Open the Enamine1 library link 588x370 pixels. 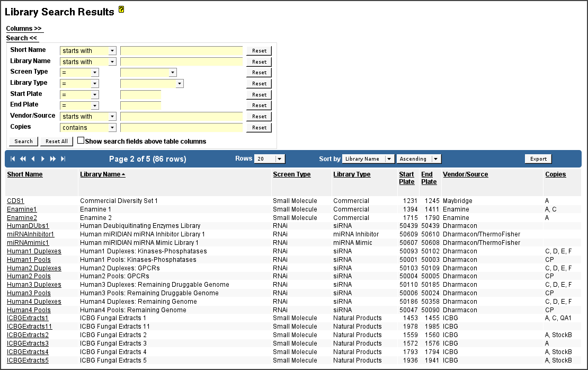click(x=22, y=209)
